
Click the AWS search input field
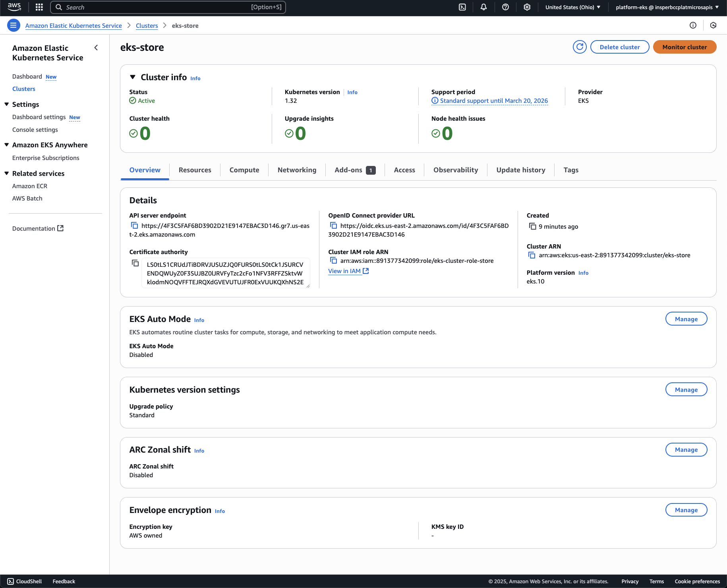click(x=159, y=7)
